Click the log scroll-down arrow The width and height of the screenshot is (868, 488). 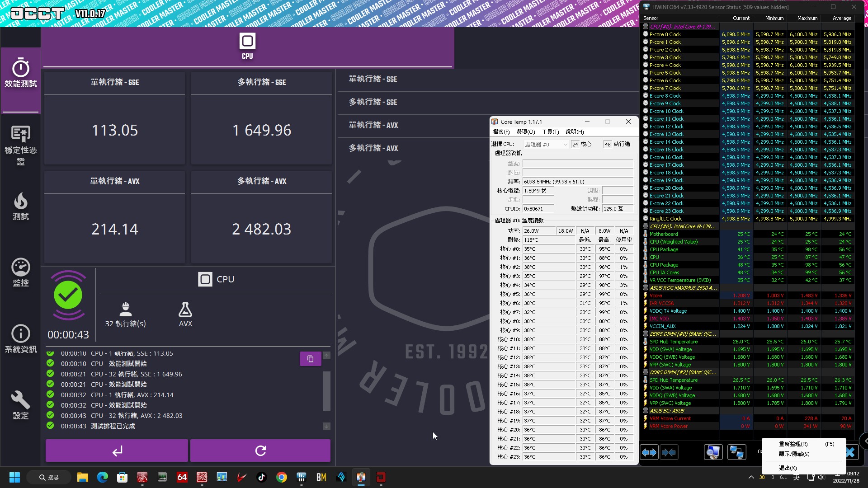pyautogui.click(x=326, y=426)
